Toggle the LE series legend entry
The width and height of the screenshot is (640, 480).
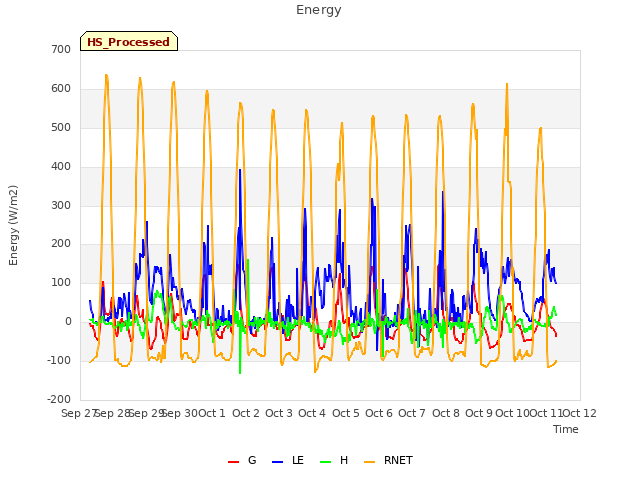(288, 460)
